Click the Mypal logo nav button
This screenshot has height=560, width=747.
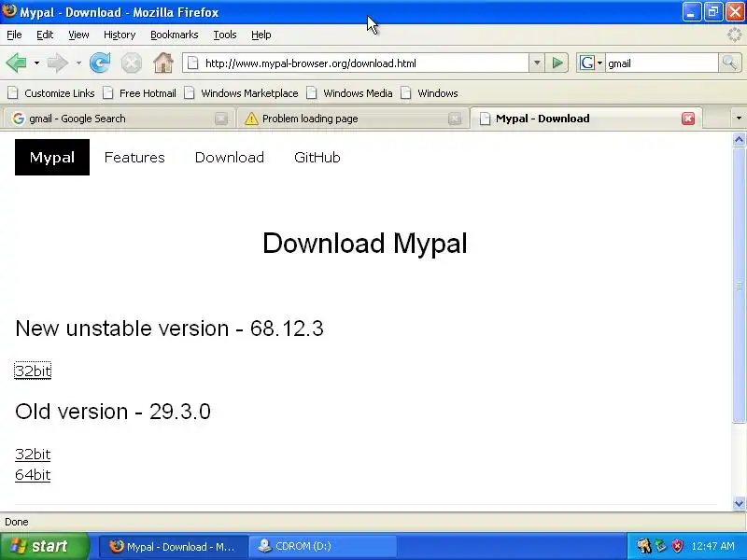coord(52,157)
